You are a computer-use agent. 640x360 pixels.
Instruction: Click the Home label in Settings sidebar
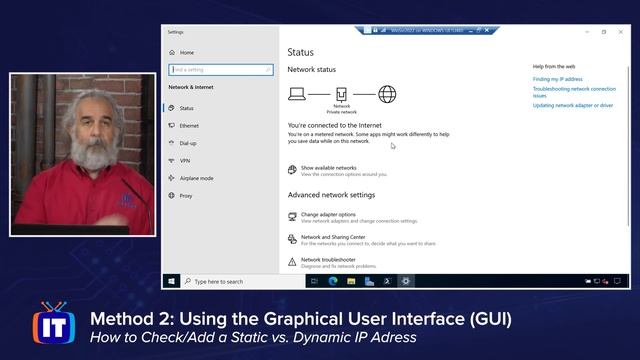pos(187,53)
